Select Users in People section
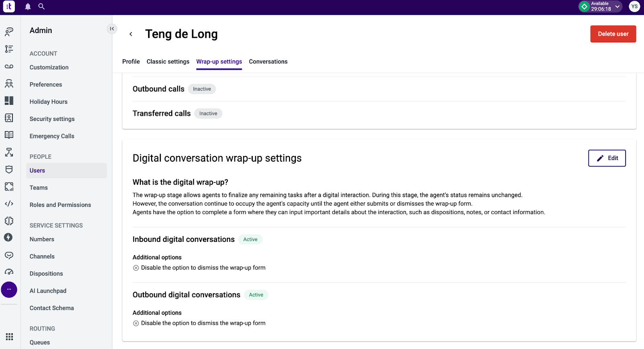Viewport: 644px width, 349px height. [x=66, y=170]
